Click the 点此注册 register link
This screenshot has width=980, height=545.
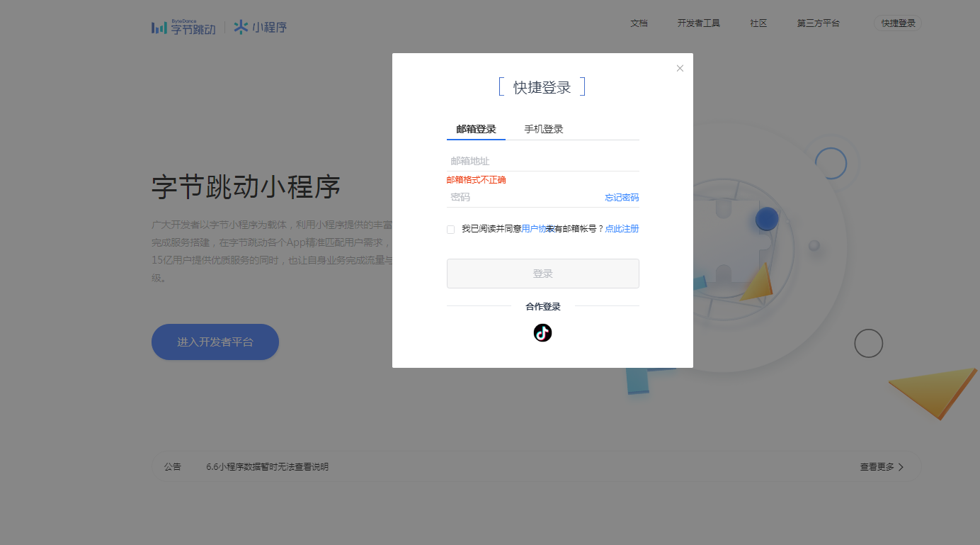[622, 229]
